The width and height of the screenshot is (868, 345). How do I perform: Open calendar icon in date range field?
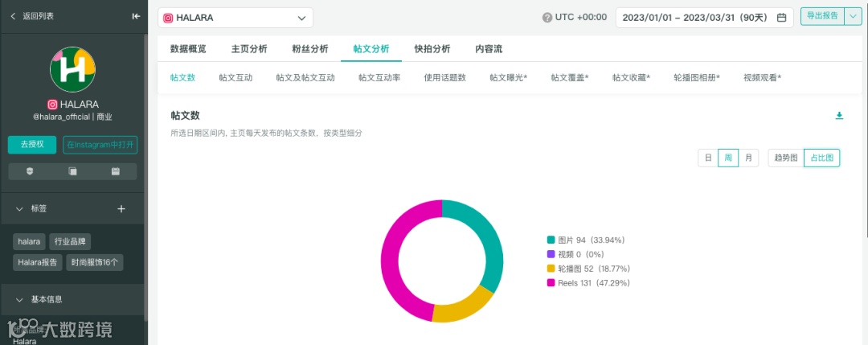click(782, 18)
